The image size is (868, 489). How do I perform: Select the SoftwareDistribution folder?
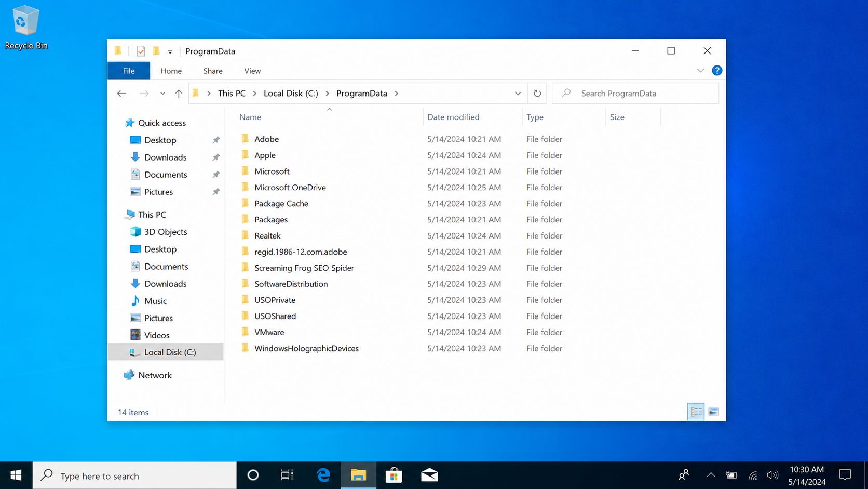[x=291, y=284]
